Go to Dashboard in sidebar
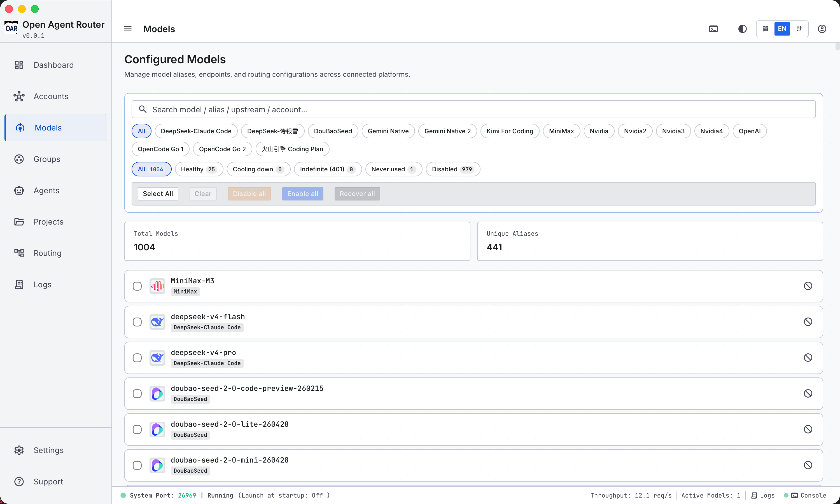 (56, 65)
